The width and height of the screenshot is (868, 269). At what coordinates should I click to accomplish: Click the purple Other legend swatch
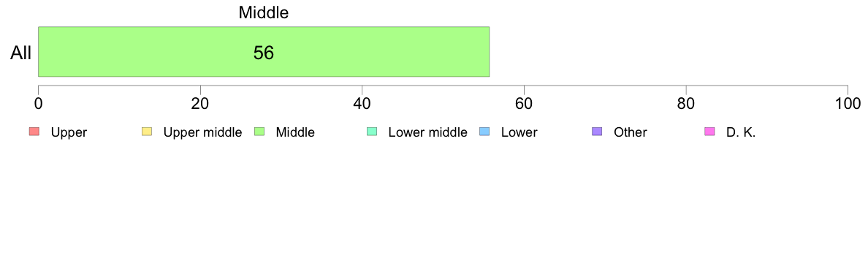tap(597, 132)
